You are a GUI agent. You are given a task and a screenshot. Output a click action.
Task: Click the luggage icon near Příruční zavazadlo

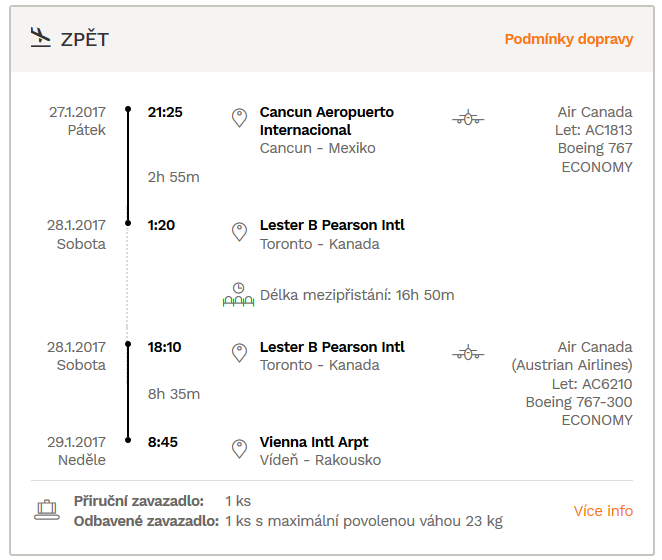tap(46, 510)
